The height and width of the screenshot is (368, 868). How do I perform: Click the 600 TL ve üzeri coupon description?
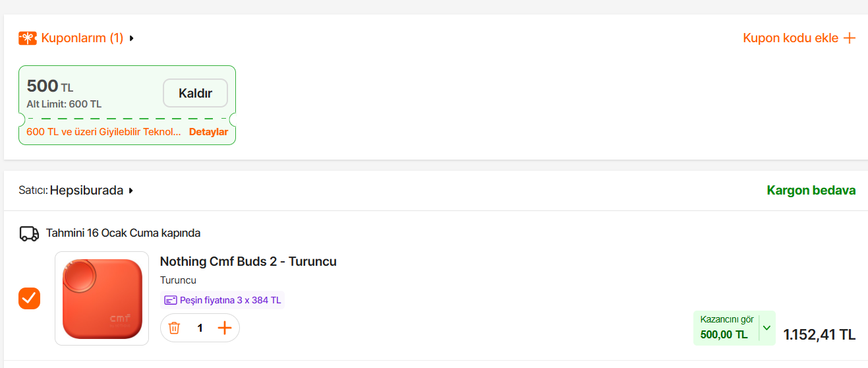(103, 132)
